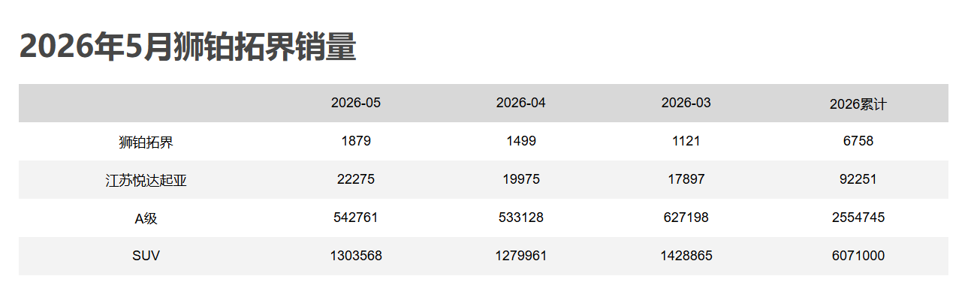This screenshot has height=294, width=980.
Task: Select the 2026-03 column header
Action: pos(686,103)
